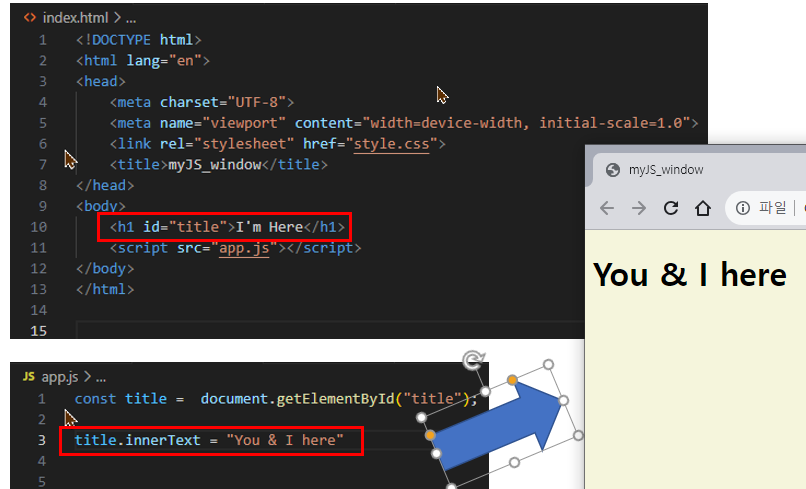Click the html lang="en" tag
Screen dimensions: 806x489
pyautogui.click(x=143, y=61)
